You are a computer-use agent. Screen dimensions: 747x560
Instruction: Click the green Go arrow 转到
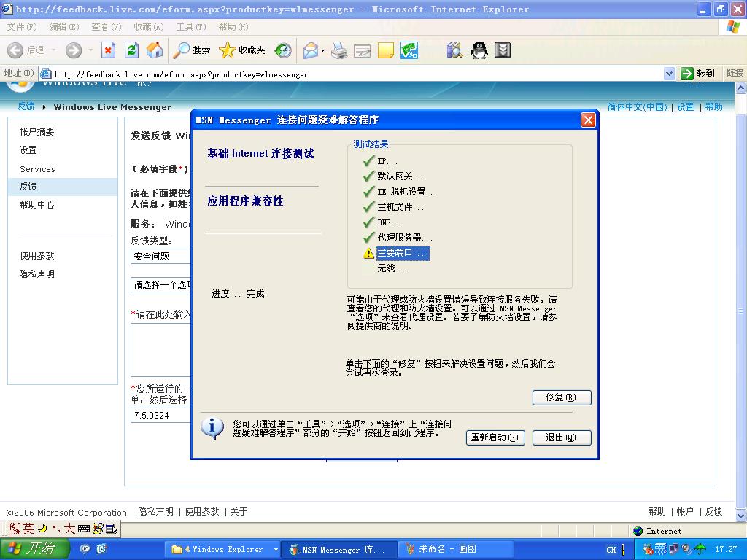(698, 74)
